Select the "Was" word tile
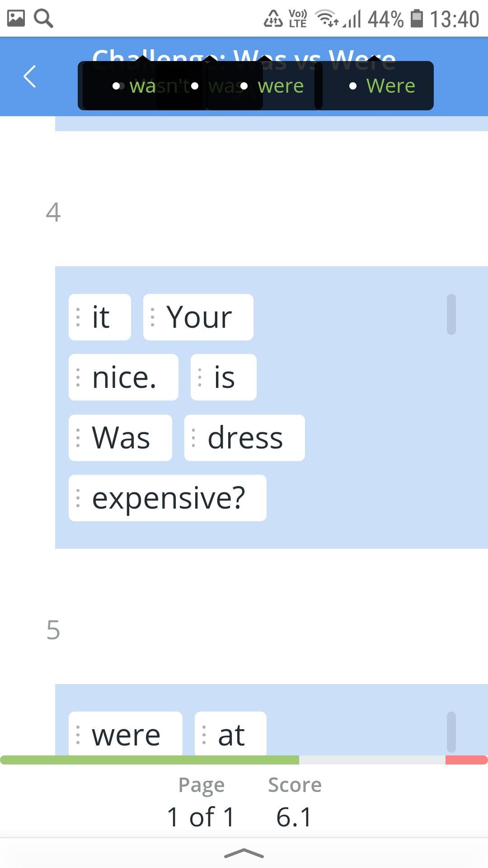 pyautogui.click(x=120, y=438)
